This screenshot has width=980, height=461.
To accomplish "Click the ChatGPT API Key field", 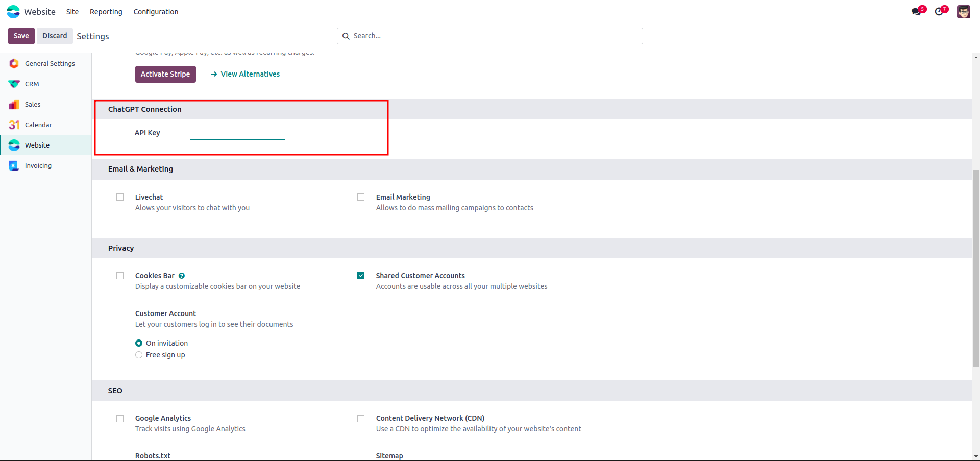I will 237,134.
